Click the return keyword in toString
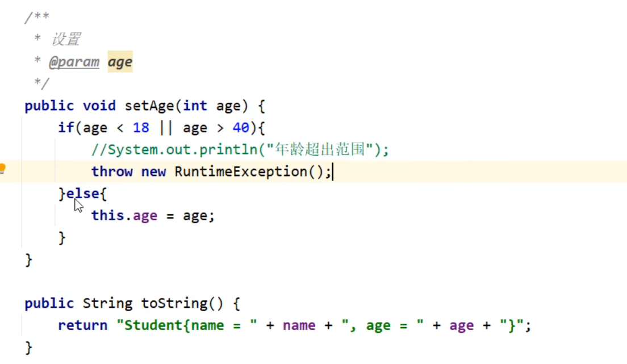This screenshot has height=364, width=627. 82,326
